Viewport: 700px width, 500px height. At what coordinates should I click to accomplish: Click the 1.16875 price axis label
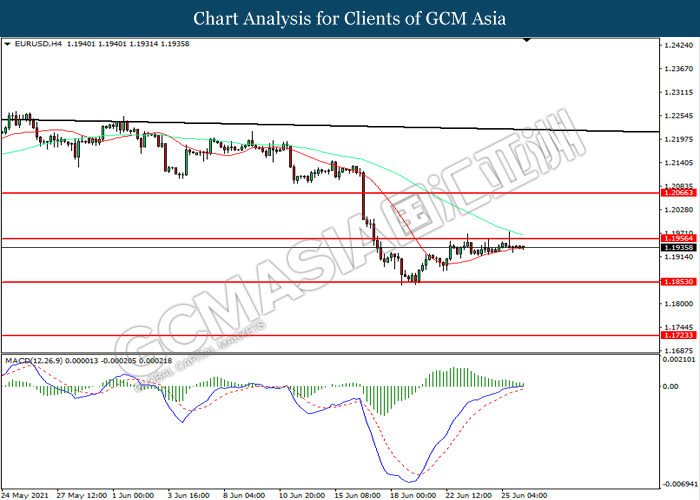coord(679,351)
